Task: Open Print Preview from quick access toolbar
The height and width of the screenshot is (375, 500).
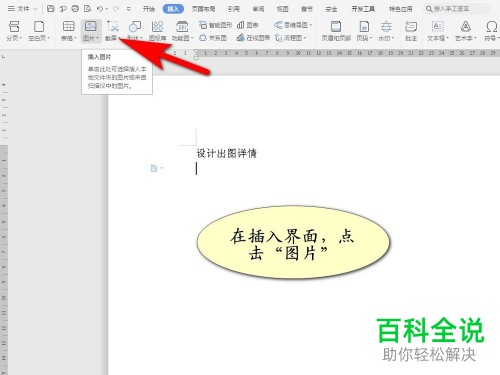Action: [x=87, y=9]
